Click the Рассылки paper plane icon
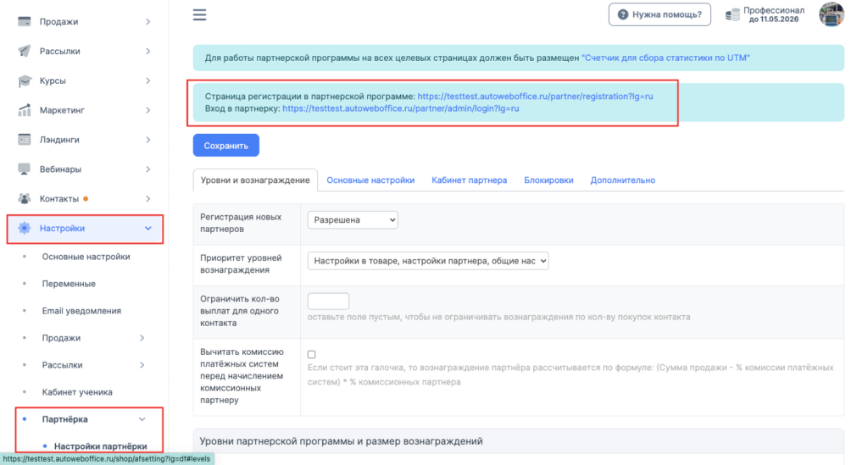This screenshot has width=868, height=465. 25,51
